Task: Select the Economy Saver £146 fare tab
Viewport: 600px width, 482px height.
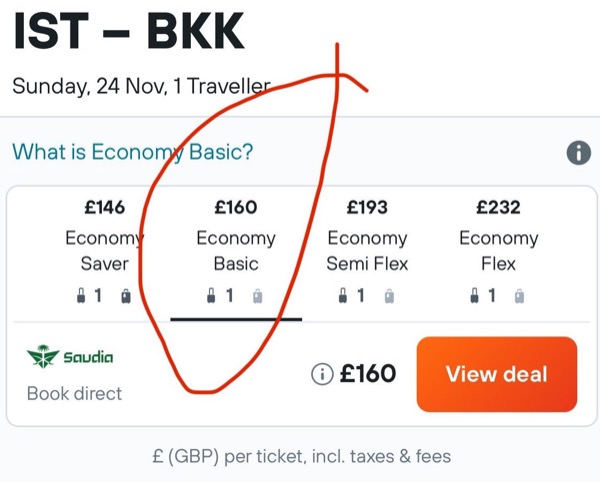Action: (x=104, y=252)
